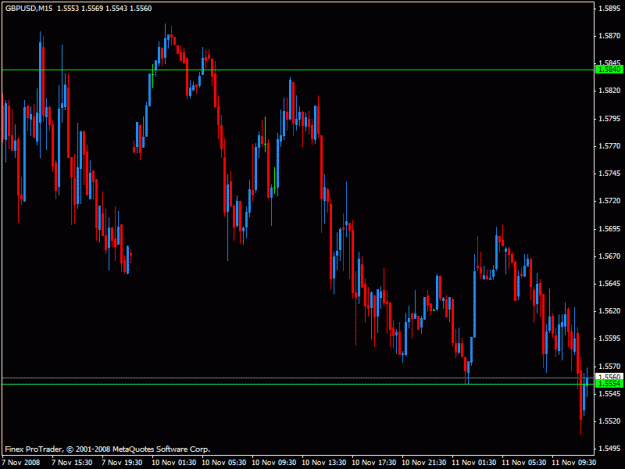Viewport: 625px width, 469px height.
Task: Click the 1.5870 price axis value
Action: [609, 36]
